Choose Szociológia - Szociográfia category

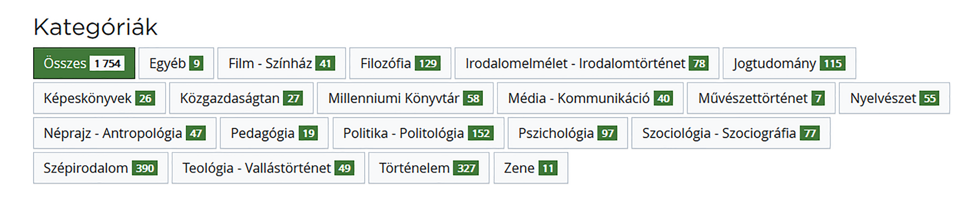pyautogui.click(x=731, y=133)
